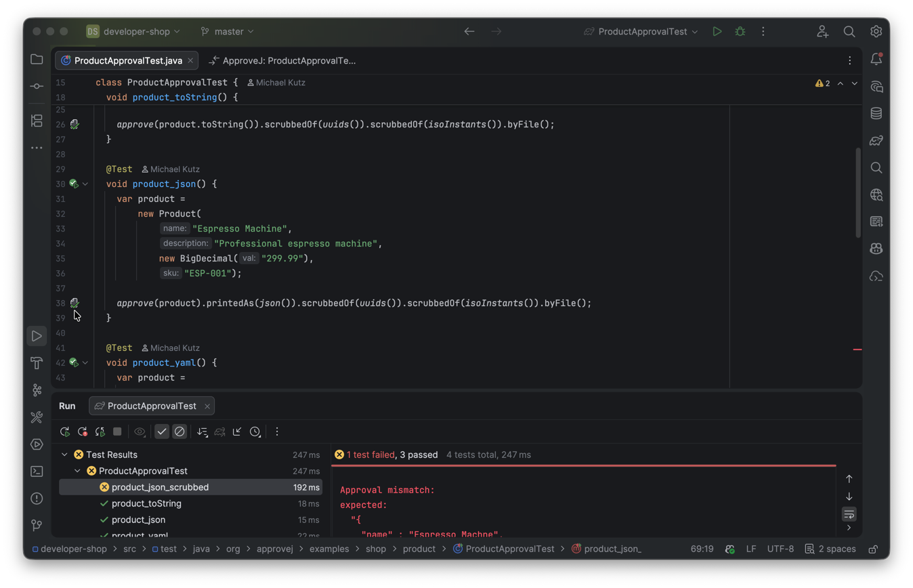
Task: Toggle soft-wrap in test output
Action: 849,514
